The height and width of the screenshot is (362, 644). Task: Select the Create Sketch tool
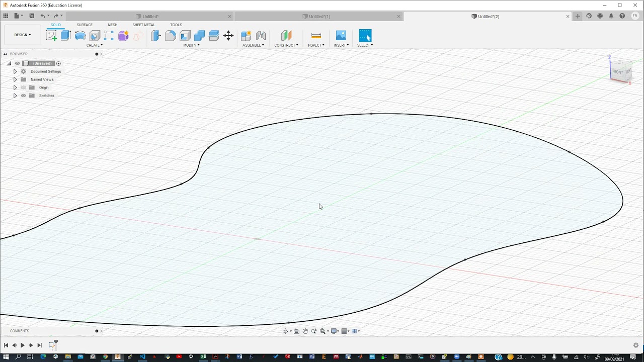(x=51, y=36)
